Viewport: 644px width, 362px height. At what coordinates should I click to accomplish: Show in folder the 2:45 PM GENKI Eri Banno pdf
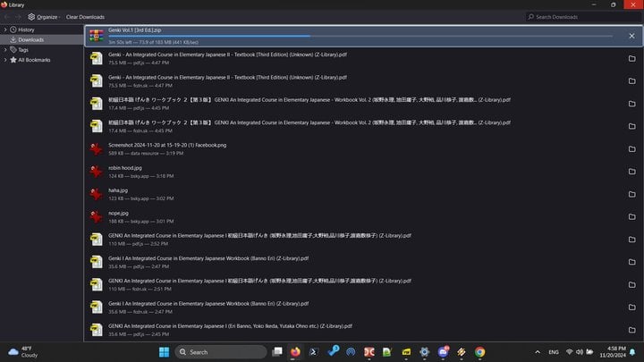point(631,330)
